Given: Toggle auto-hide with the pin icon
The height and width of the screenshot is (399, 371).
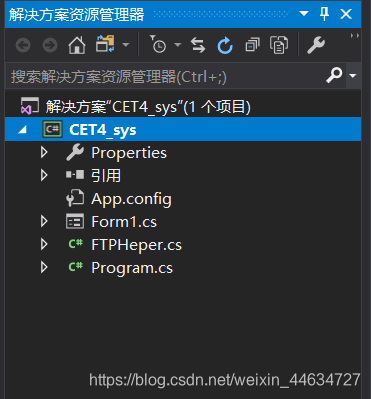Looking at the screenshot, I should [x=324, y=14].
